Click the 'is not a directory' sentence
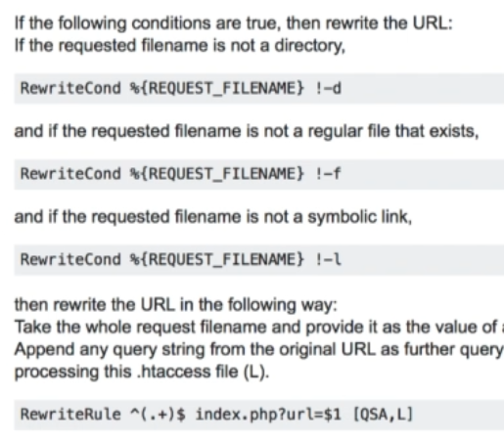This screenshot has height=440, width=504. pyautogui.click(x=180, y=46)
